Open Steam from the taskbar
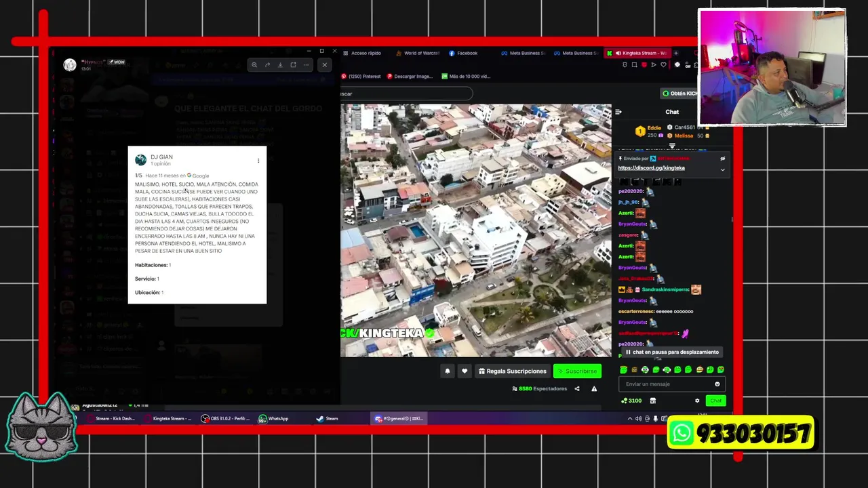868x488 pixels. (328, 419)
